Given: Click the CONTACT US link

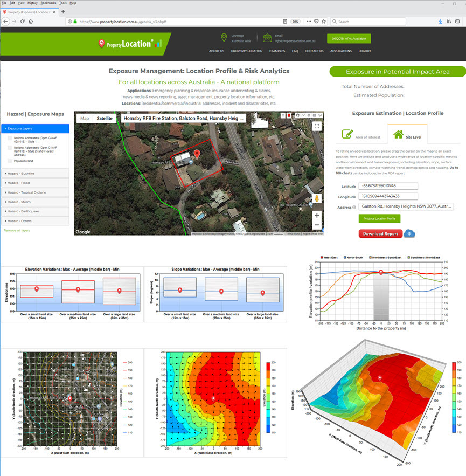Looking at the screenshot, I should 314,51.
